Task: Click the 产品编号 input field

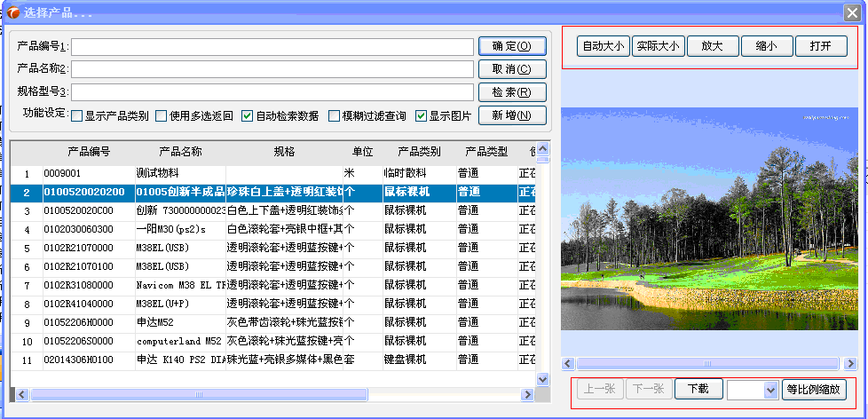Action: 272,46
